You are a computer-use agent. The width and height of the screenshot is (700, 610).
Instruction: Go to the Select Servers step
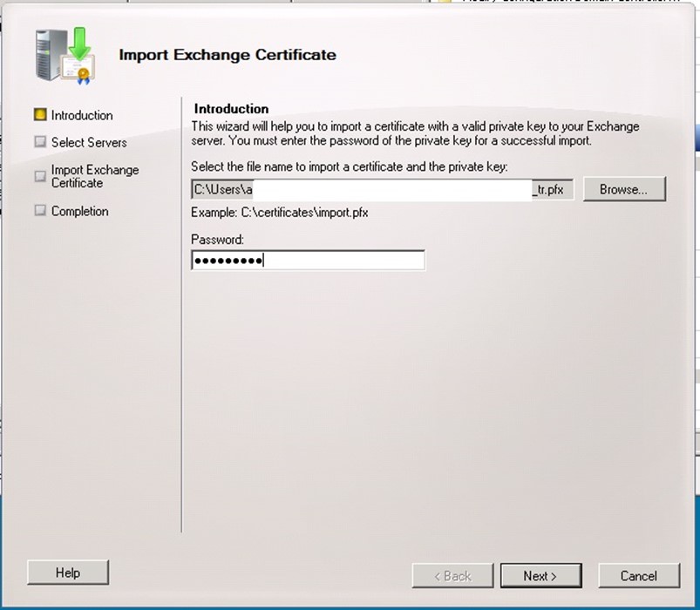(x=89, y=142)
